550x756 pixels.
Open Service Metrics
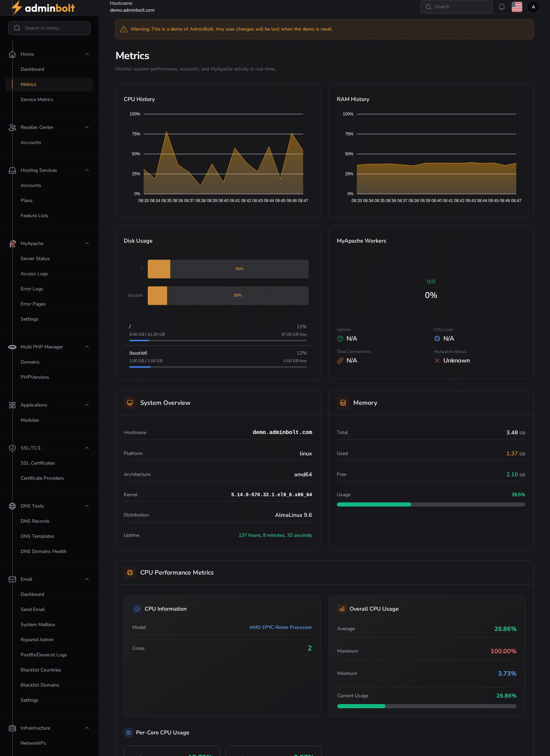click(x=49, y=100)
